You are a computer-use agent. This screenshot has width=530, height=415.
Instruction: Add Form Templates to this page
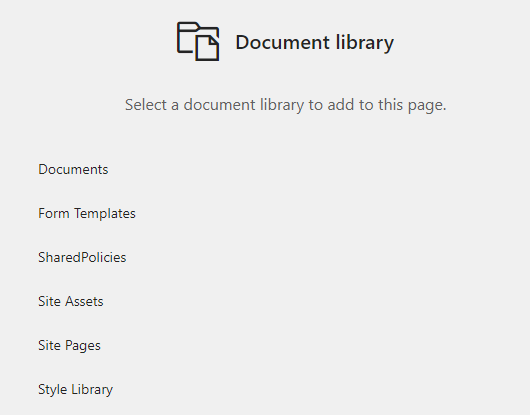(87, 213)
